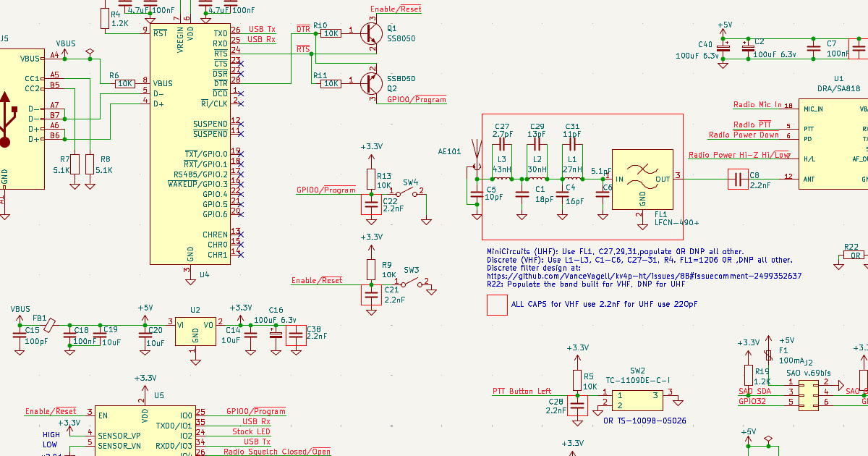The image size is (868, 456).
Task: Select inductor L2 30nH symbol
Action: click(536, 177)
